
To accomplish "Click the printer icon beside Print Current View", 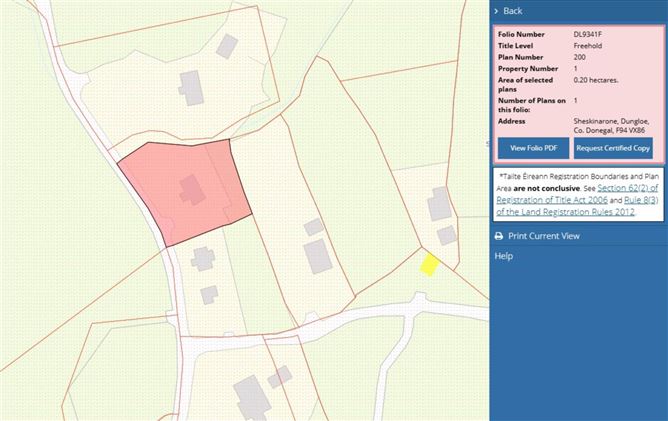I will [x=499, y=236].
